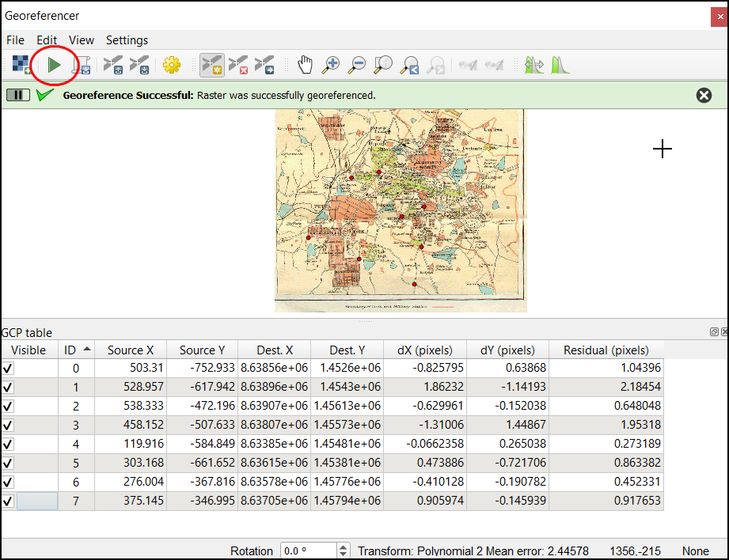Select the Pan hand tool
The height and width of the screenshot is (560, 729).
pos(305,65)
